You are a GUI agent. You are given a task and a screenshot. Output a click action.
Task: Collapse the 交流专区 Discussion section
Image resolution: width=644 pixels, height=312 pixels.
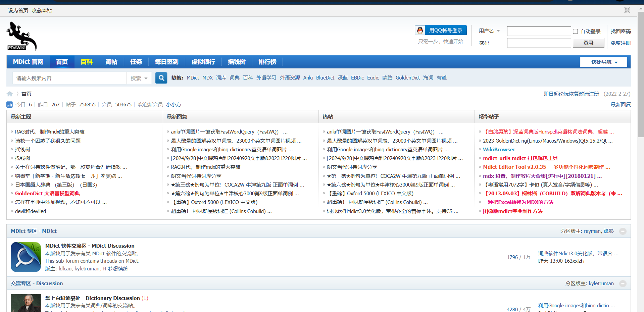click(623, 283)
